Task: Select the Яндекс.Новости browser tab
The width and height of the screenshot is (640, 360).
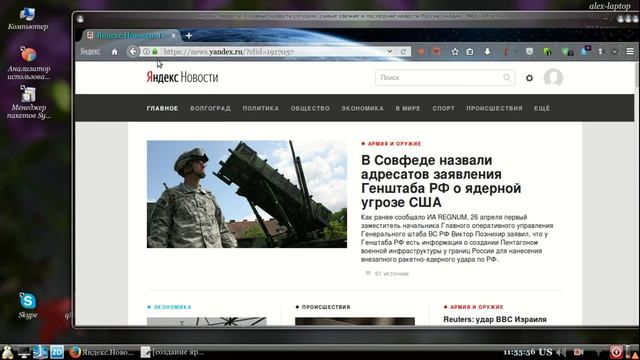Action: point(129,36)
